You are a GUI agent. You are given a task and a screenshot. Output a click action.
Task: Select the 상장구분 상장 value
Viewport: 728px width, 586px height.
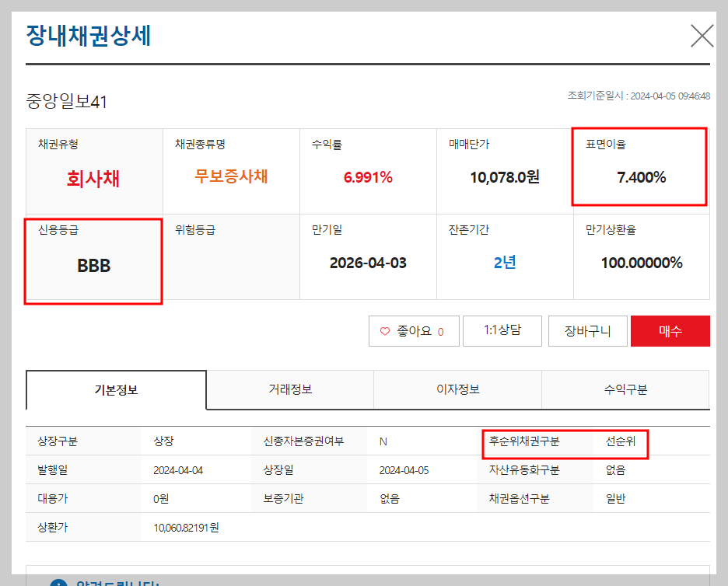163,441
